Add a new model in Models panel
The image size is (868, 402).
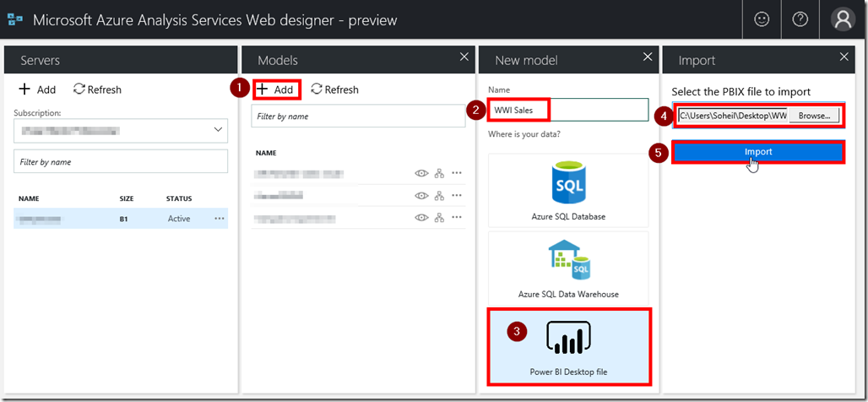pos(276,90)
